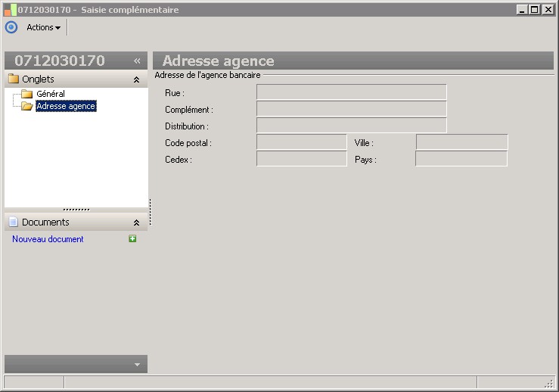Viewport: 559px width, 392px height.
Task: Focus the Pays field
Action: tap(461, 159)
